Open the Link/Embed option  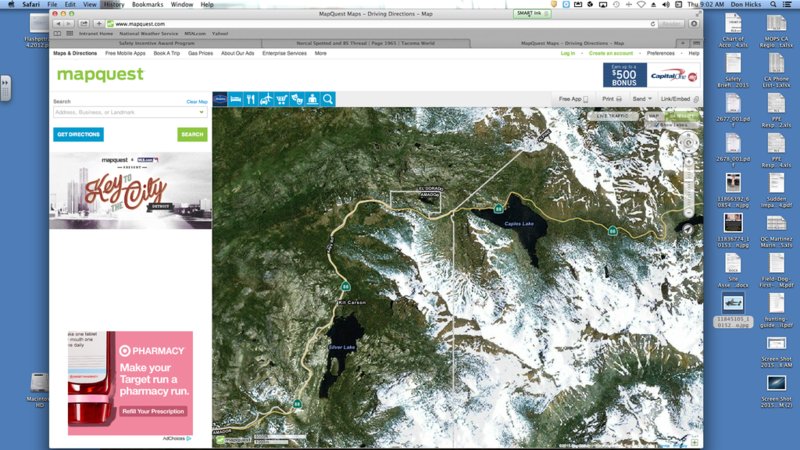tap(679, 99)
